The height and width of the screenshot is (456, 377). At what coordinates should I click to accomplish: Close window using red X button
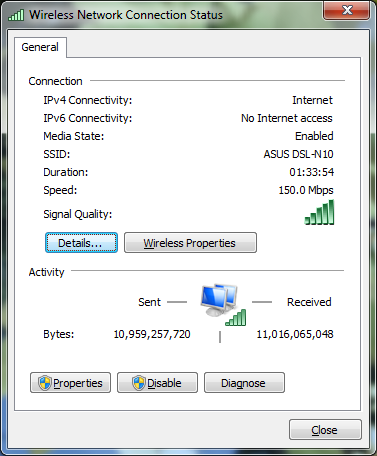tap(347, 10)
